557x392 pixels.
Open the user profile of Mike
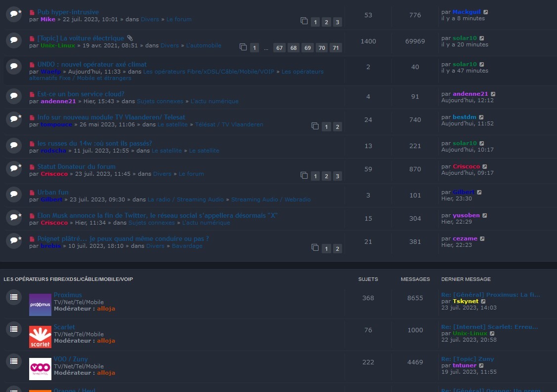tap(47, 20)
